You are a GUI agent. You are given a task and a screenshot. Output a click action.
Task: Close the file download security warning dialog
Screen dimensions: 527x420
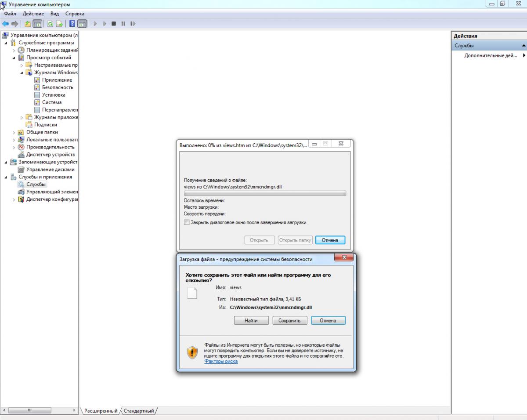(344, 257)
